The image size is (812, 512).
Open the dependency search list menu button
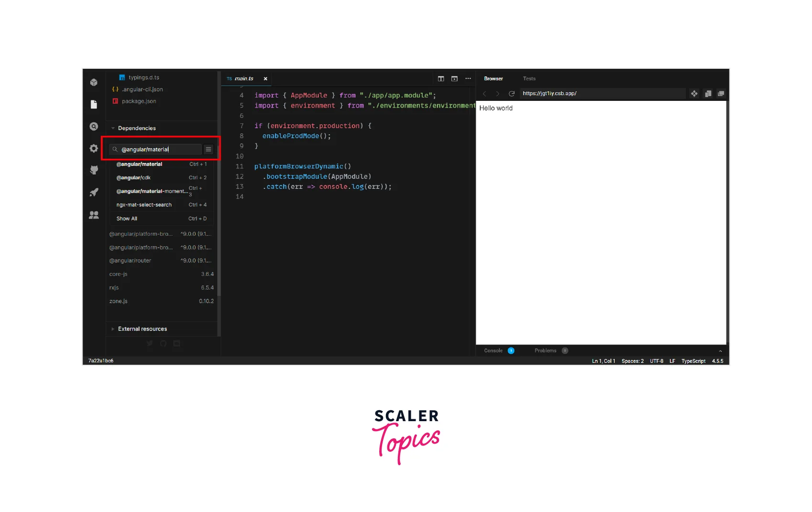(x=208, y=150)
